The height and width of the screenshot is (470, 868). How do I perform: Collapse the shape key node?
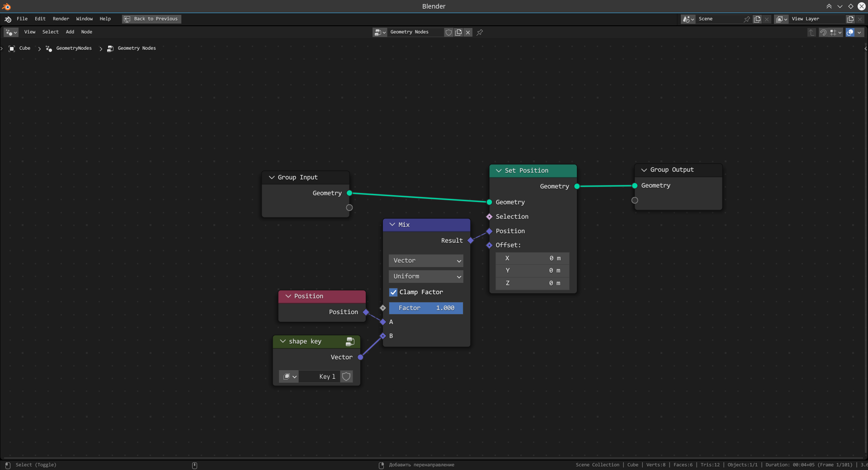pos(283,341)
